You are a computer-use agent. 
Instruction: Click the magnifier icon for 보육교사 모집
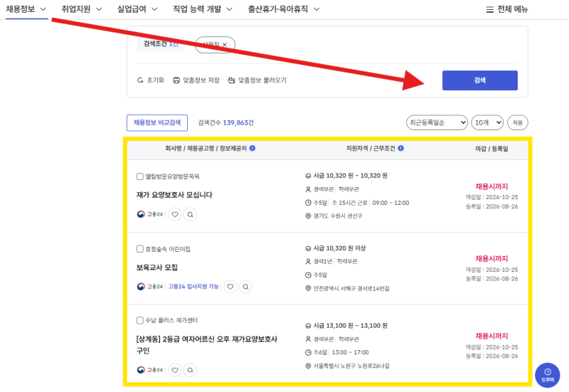point(245,287)
